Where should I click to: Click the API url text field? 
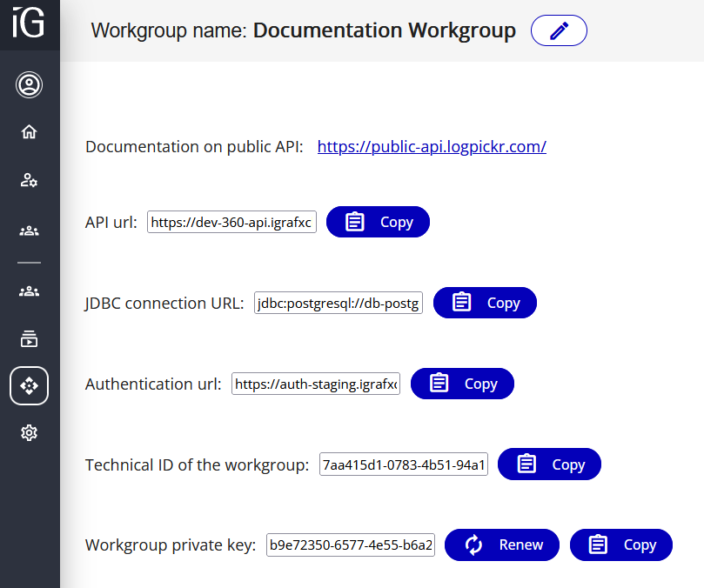[x=231, y=222]
